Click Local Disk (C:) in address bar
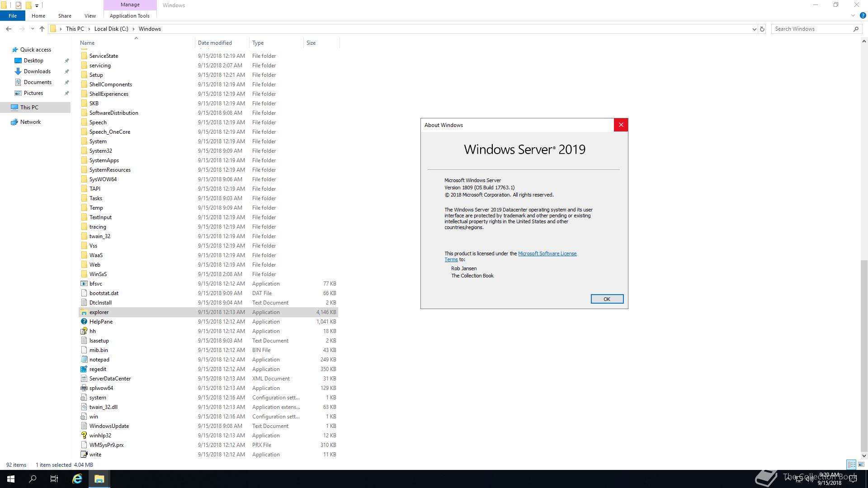Image resolution: width=868 pixels, height=488 pixels. coord(111,29)
